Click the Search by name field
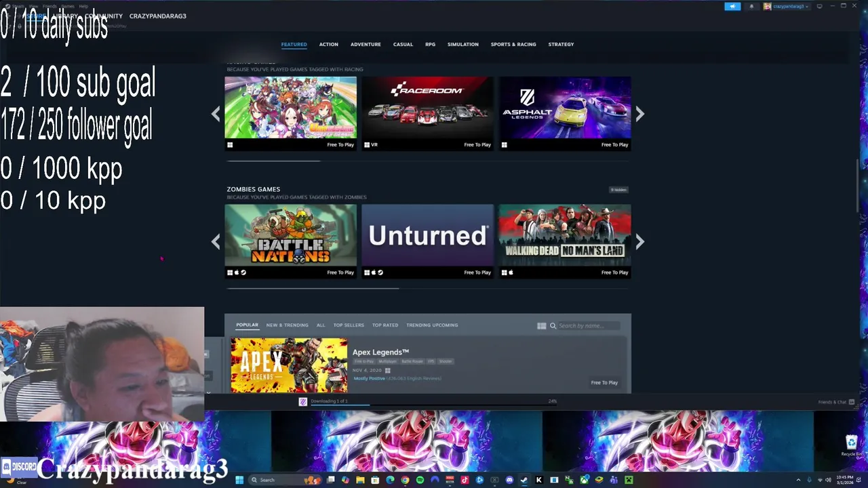 point(587,326)
